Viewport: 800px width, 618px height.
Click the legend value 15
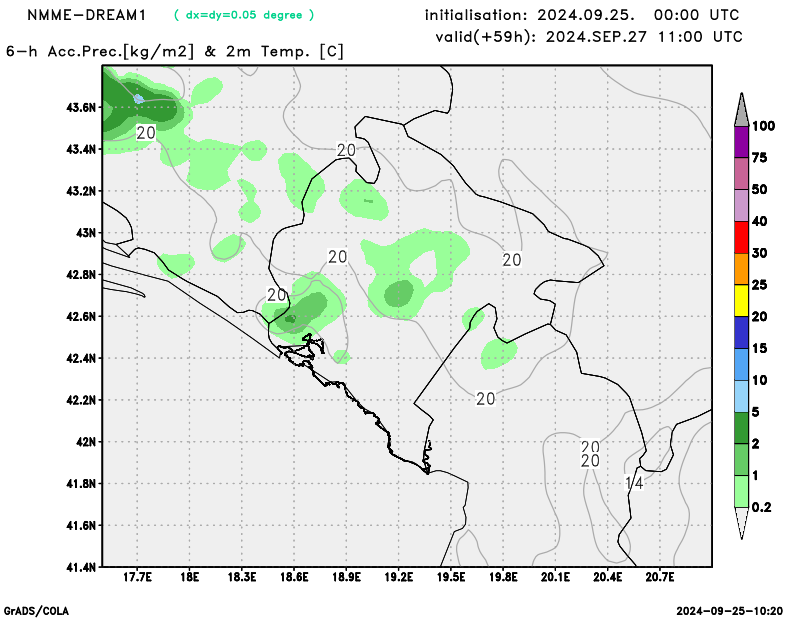point(760,349)
